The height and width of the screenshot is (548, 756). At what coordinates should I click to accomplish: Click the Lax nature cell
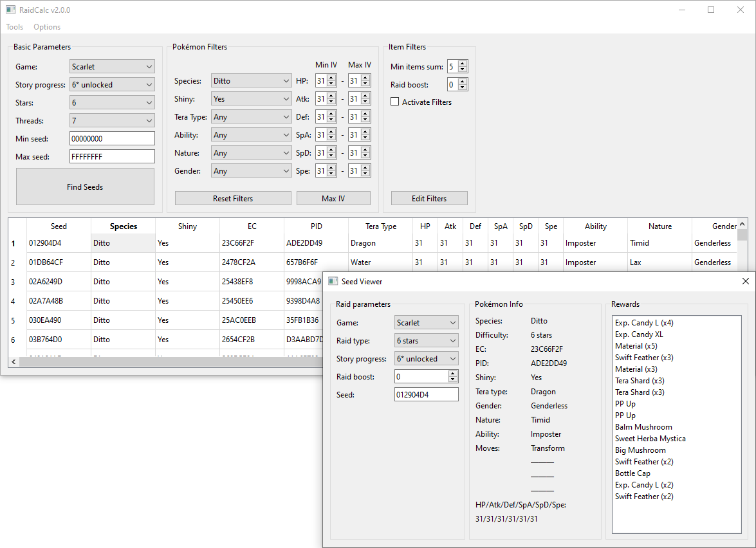point(660,262)
